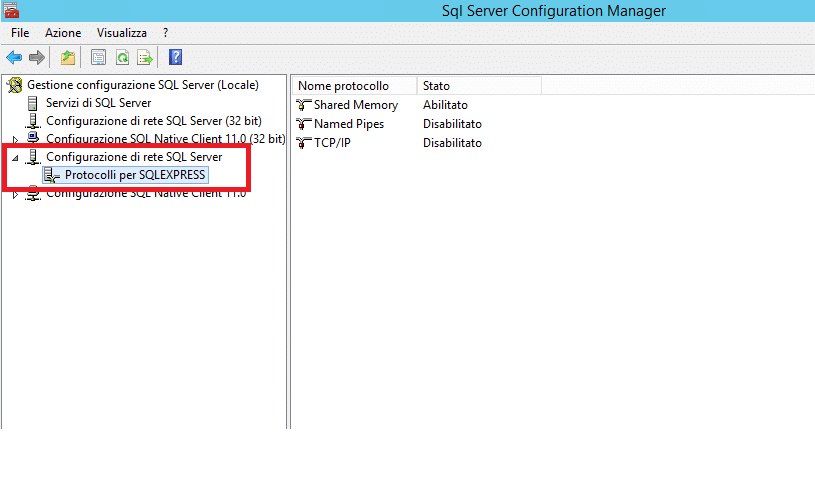Collapse Configurazione di rete SQL Server node
This screenshot has height=481, width=815.
(x=15, y=158)
